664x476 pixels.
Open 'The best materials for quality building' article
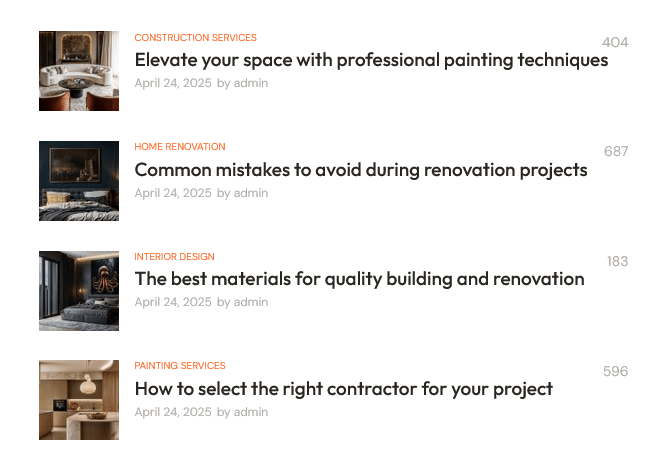tap(360, 280)
